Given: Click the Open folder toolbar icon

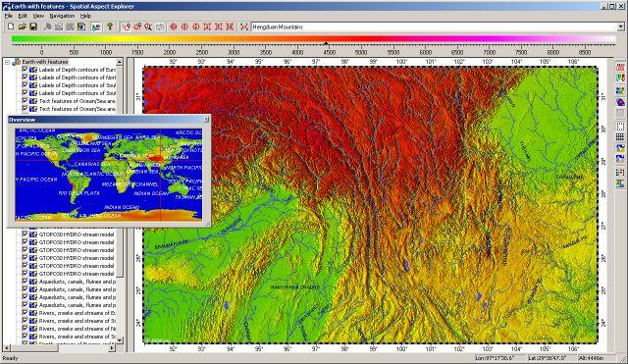Looking at the screenshot, I should (x=22, y=26).
